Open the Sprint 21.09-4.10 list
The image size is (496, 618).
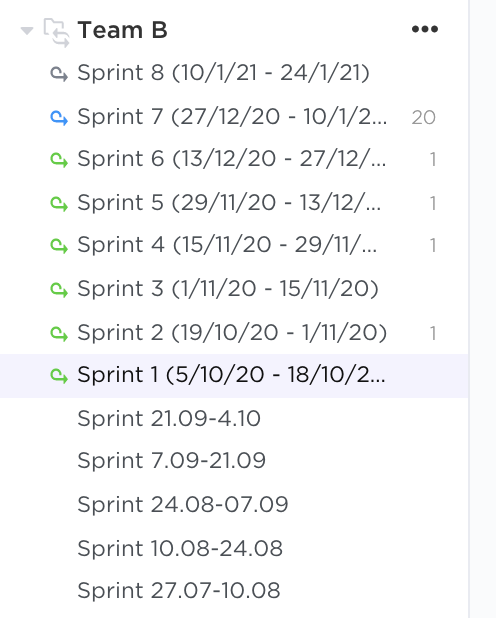(169, 418)
